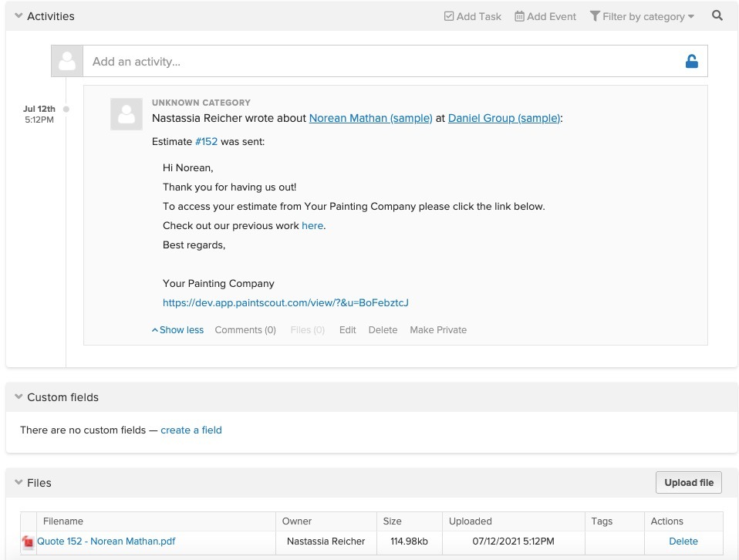Click Add Task in the Activities header
The height and width of the screenshot is (560, 739).
tap(473, 16)
